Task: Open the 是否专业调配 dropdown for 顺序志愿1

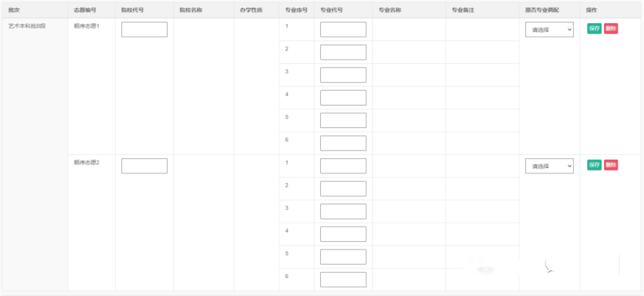Action: 549,30
